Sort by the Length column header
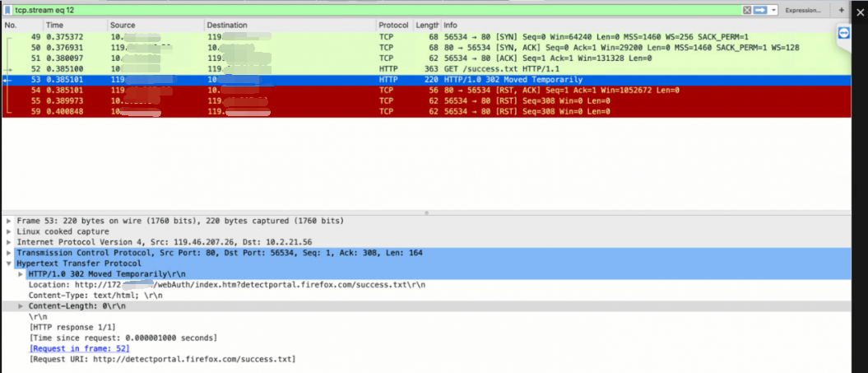This screenshot has width=868, height=373. pyautogui.click(x=427, y=25)
